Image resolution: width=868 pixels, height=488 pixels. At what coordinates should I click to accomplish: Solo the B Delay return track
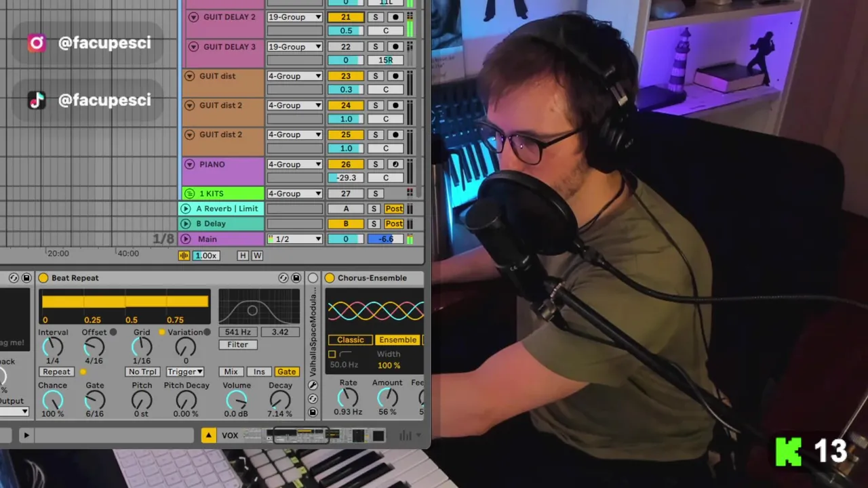[374, 224]
